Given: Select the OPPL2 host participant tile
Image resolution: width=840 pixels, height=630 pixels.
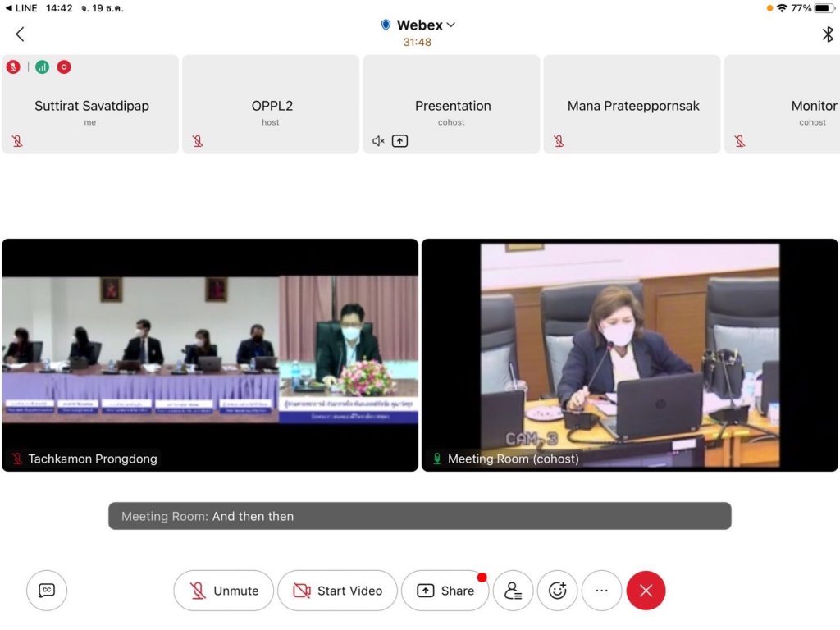Looking at the screenshot, I should point(271,105).
